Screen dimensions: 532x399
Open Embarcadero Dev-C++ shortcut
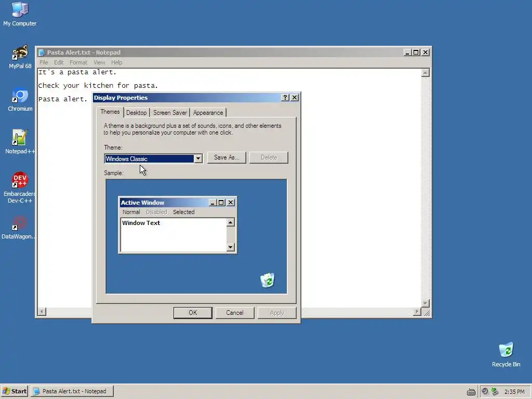tap(20, 187)
